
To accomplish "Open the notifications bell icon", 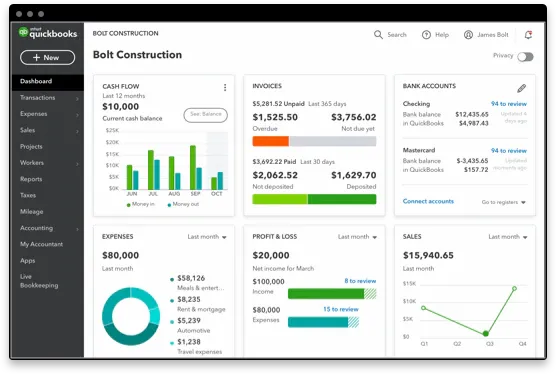I will (x=528, y=35).
